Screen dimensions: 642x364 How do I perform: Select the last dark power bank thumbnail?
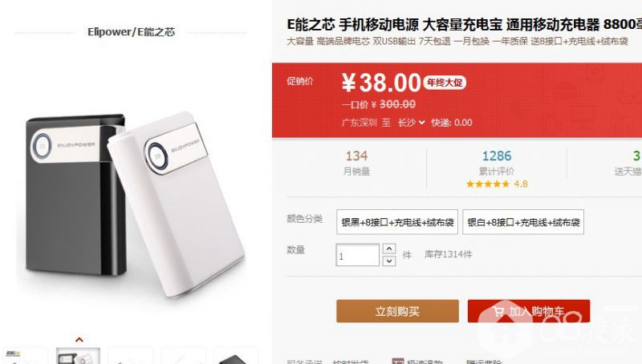pos(236,356)
